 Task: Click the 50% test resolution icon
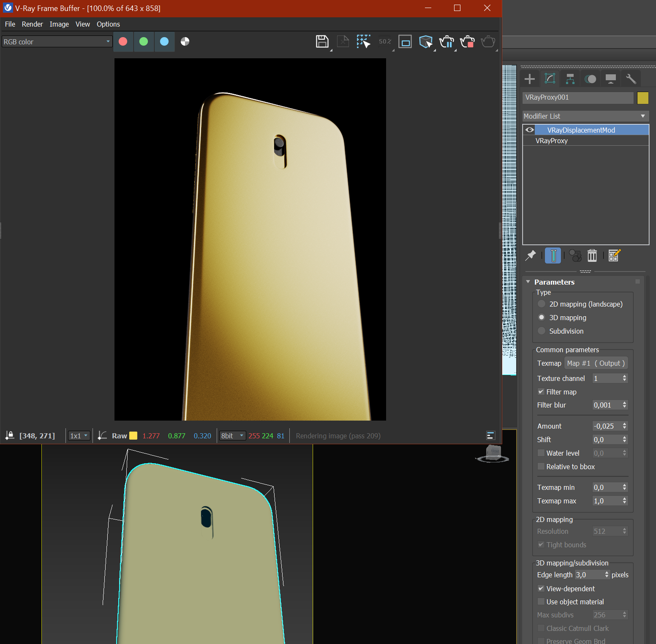385,41
